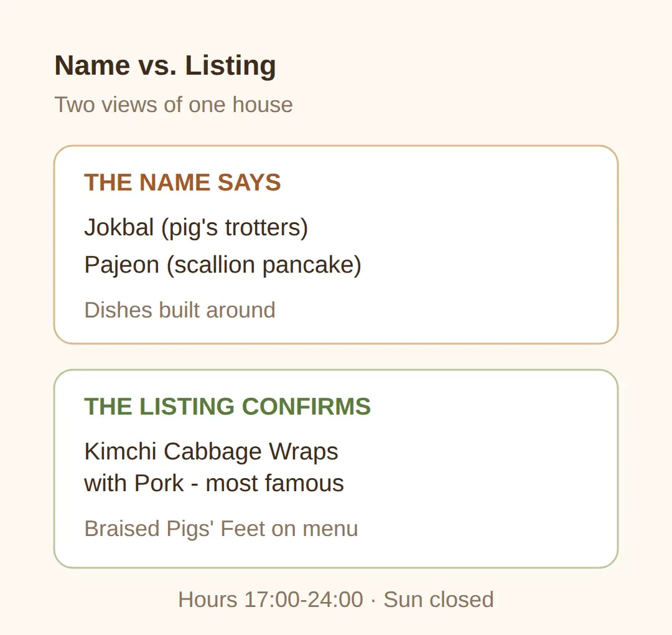The width and height of the screenshot is (672, 635).
Task: Click the "most famous" phrase
Action: click(275, 483)
